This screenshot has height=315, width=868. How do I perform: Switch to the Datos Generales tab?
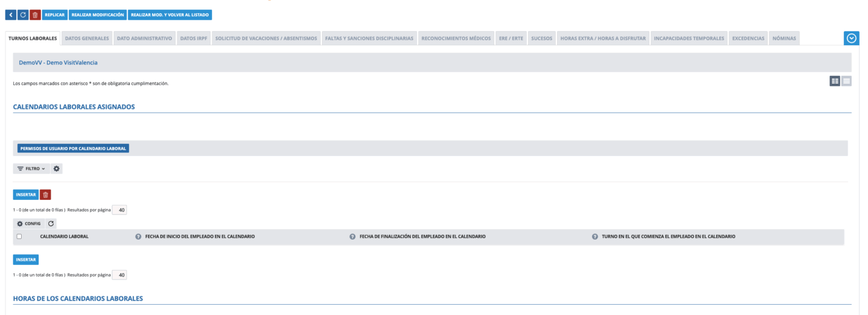pyautogui.click(x=87, y=39)
